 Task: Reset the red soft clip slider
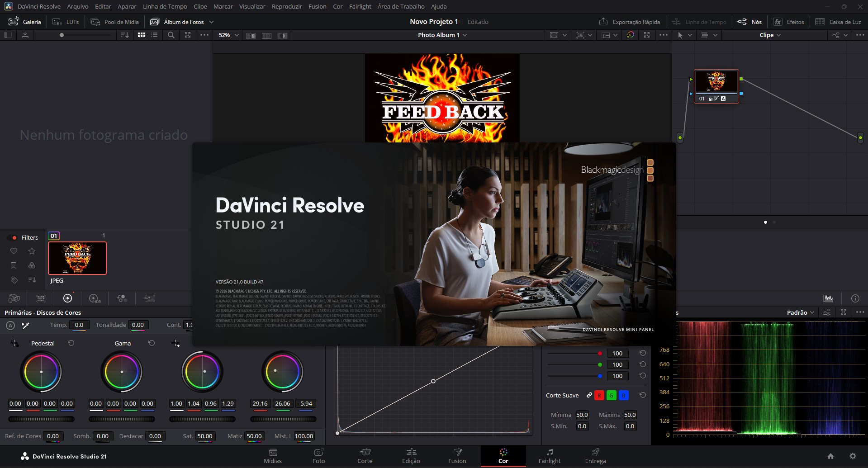coord(642,353)
